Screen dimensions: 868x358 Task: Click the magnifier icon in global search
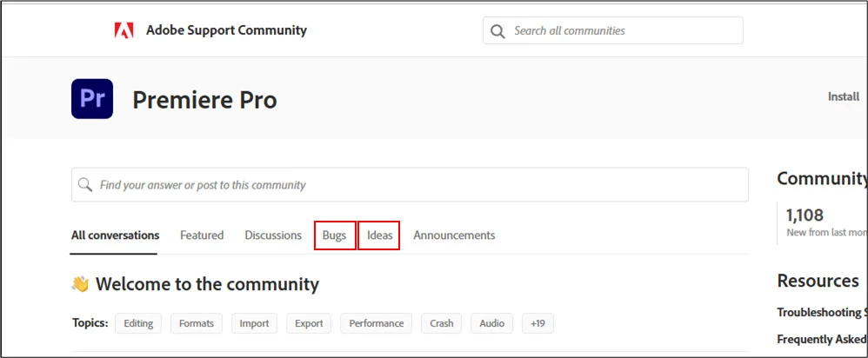coord(497,31)
